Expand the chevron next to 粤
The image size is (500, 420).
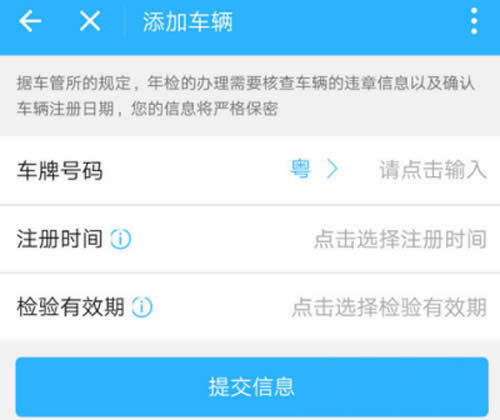[x=332, y=169]
